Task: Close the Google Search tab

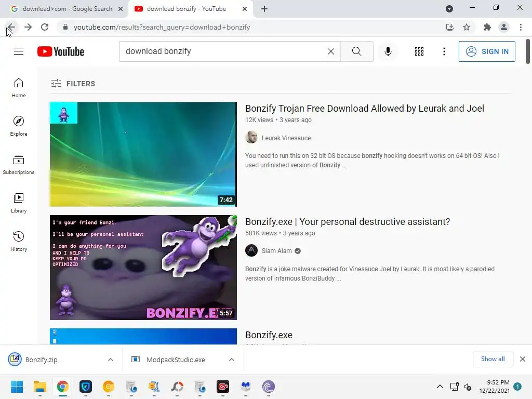Action: (x=121, y=9)
